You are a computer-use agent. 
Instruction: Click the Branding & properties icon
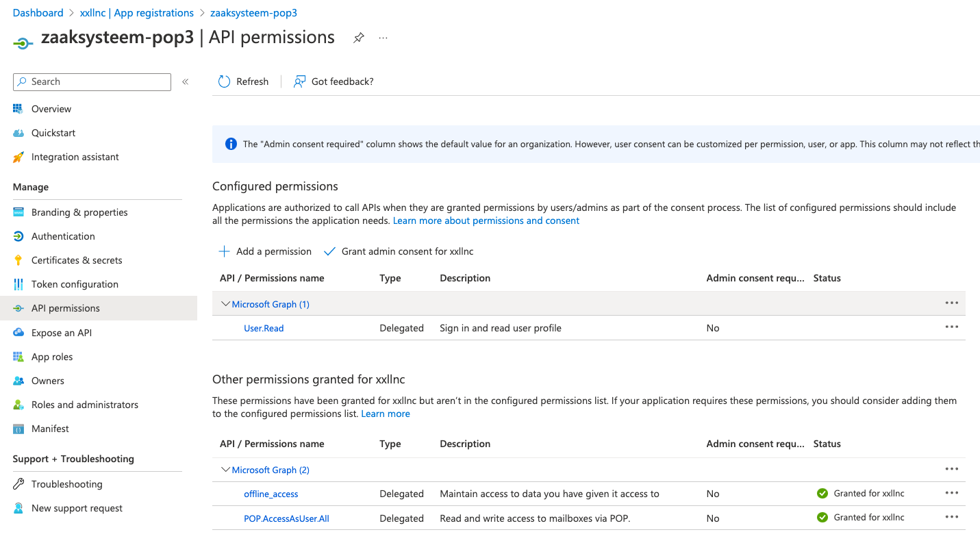coord(18,212)
